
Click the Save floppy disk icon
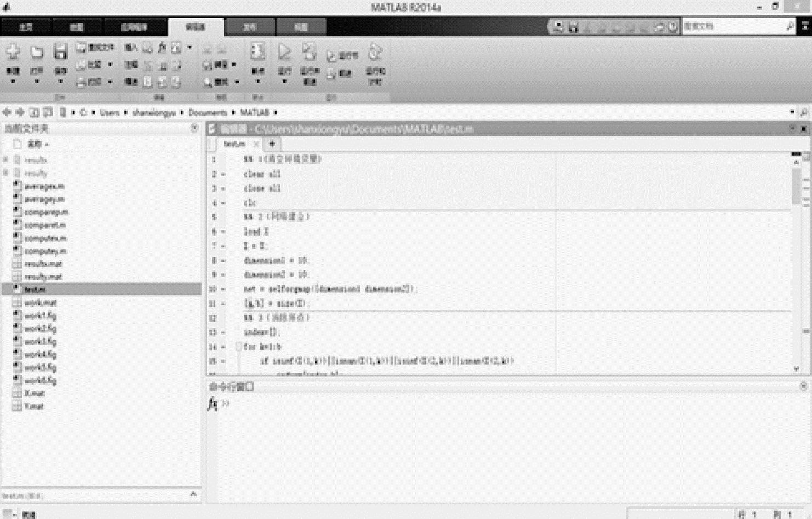60,52
